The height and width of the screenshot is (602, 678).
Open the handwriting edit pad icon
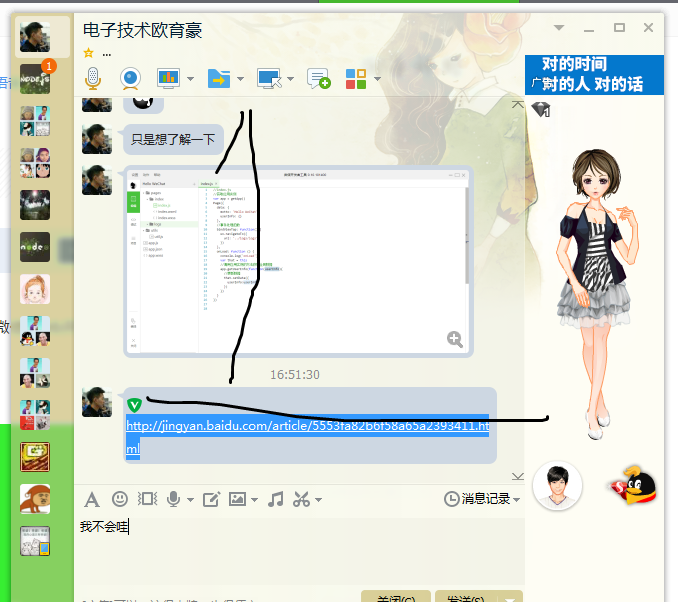click(211, 499)
